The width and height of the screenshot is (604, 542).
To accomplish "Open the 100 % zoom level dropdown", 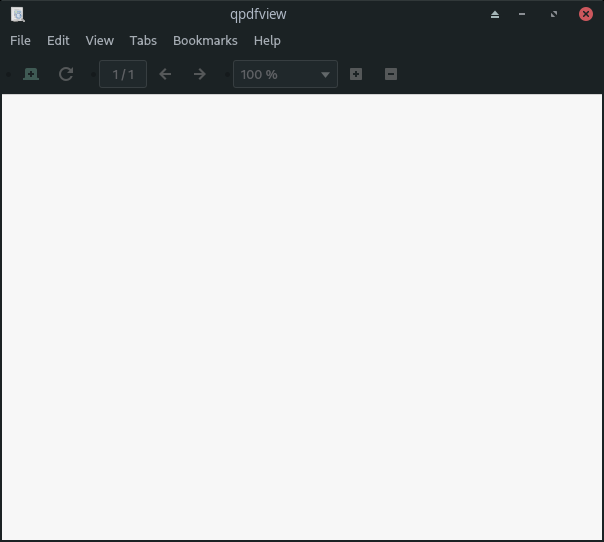I will (x=285, y=74).
